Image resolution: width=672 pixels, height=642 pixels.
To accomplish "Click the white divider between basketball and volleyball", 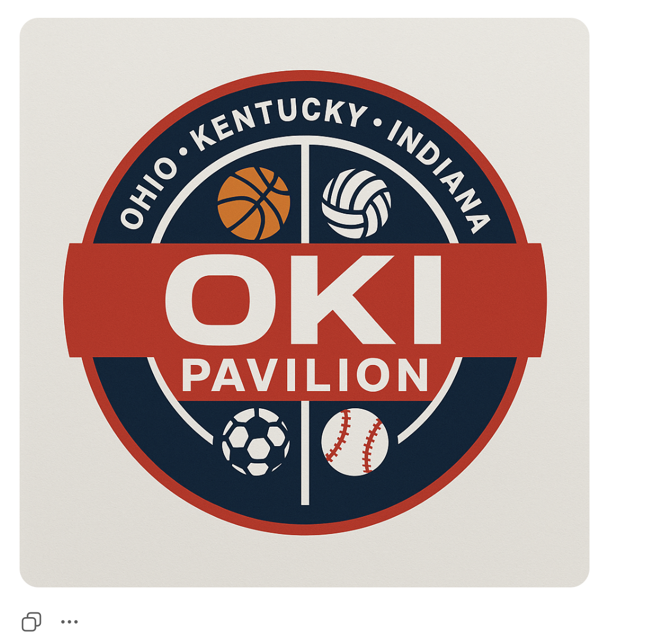I will [305, 193].
